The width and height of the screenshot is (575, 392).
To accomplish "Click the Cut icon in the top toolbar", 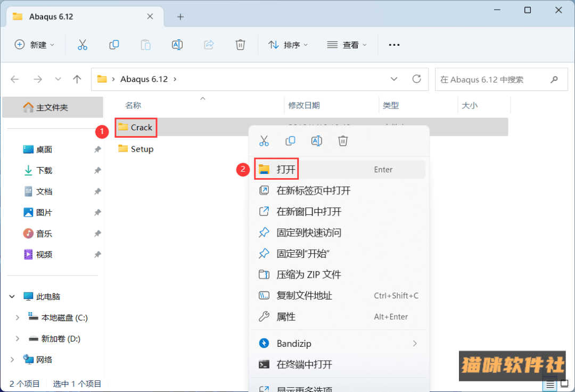I will 83,45.
